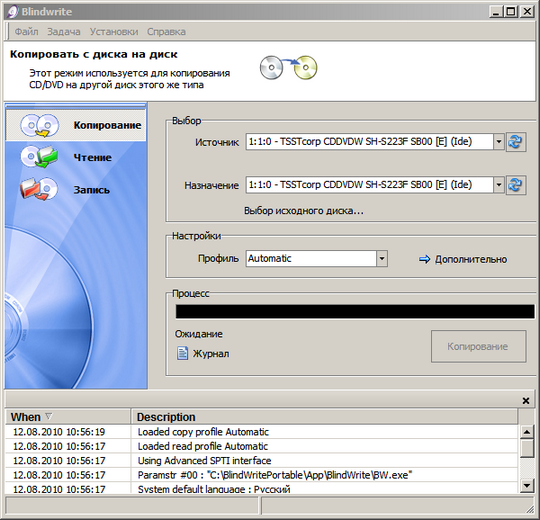Click the Журнал document icon
The height and width of the screenshot is (520, 540).
182,353
